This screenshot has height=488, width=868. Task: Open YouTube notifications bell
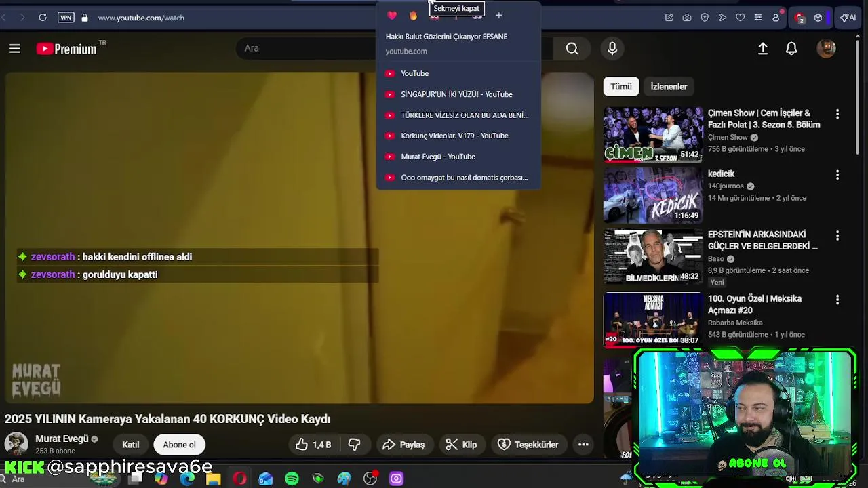tap(791, 48)
